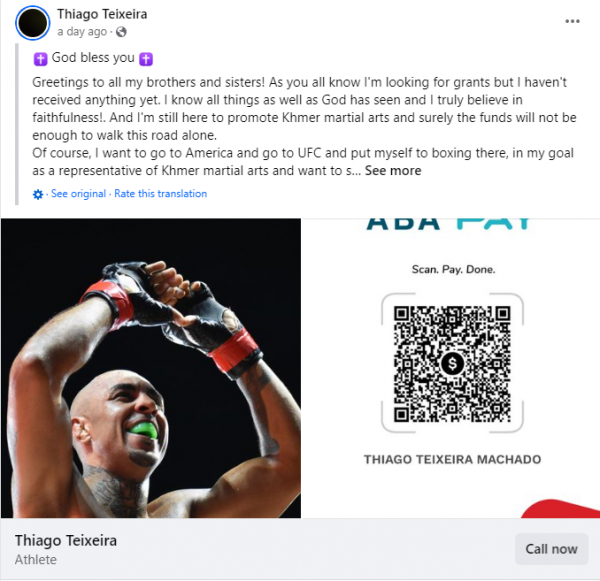Click the second purple cross emoji
The height and width of the screenshot is (581, 600).
[x=146, y=59]
